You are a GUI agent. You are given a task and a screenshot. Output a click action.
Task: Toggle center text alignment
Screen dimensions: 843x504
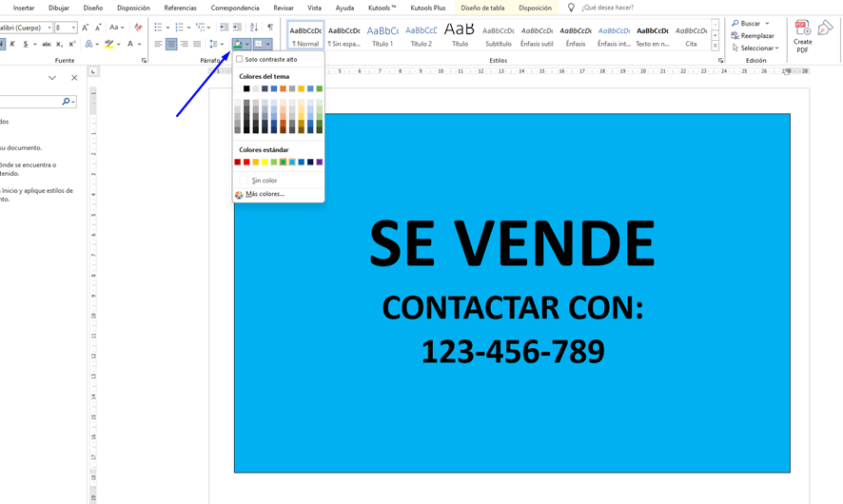tap(171, 44)
